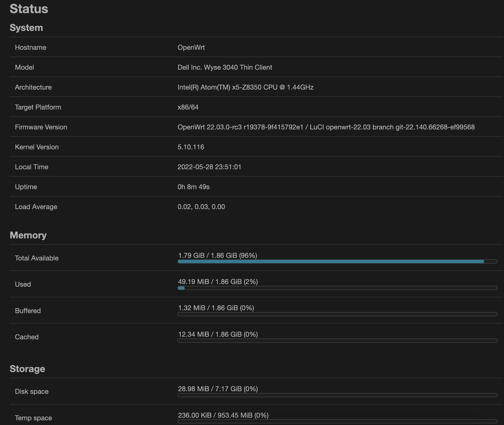The image size is (504, 425).
Task: Click the Load Average values
Action: (x=201, y=207)
